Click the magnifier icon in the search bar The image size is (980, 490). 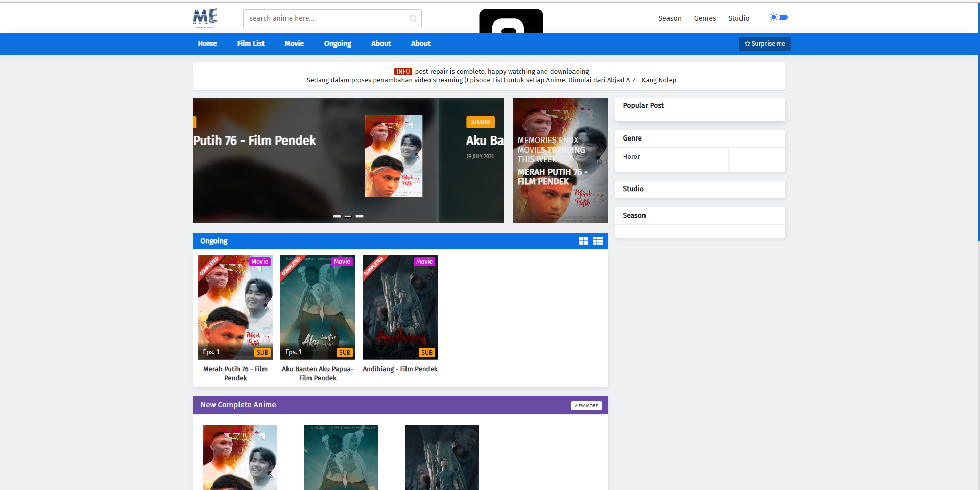tap(413, 18)
